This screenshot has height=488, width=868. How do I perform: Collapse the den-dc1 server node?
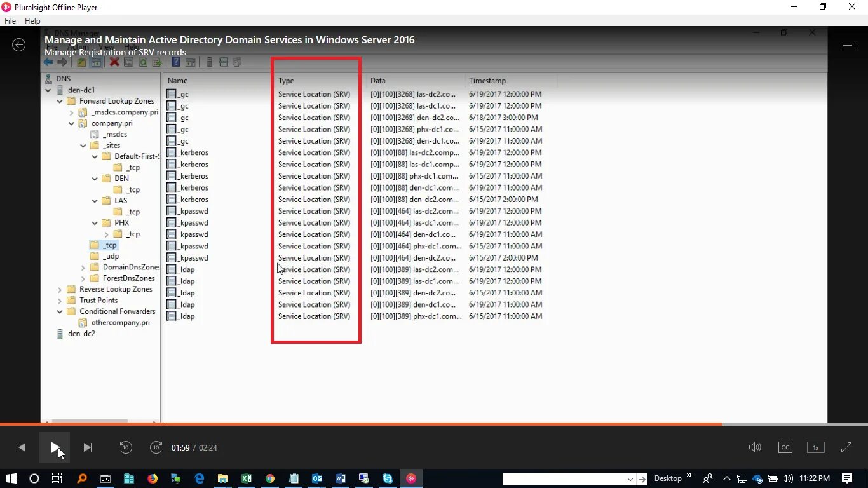48,90
